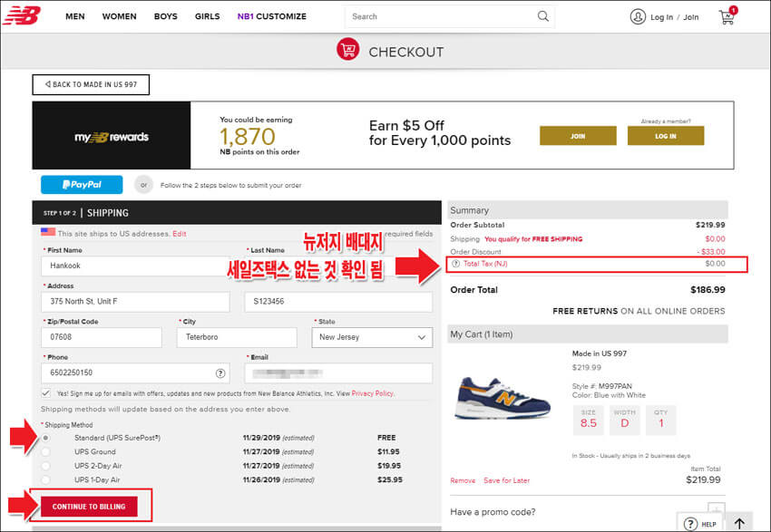Screen dimensions: 771x532
Task: Click the 'Made in US 997' product name
Action: click(600, 353)
